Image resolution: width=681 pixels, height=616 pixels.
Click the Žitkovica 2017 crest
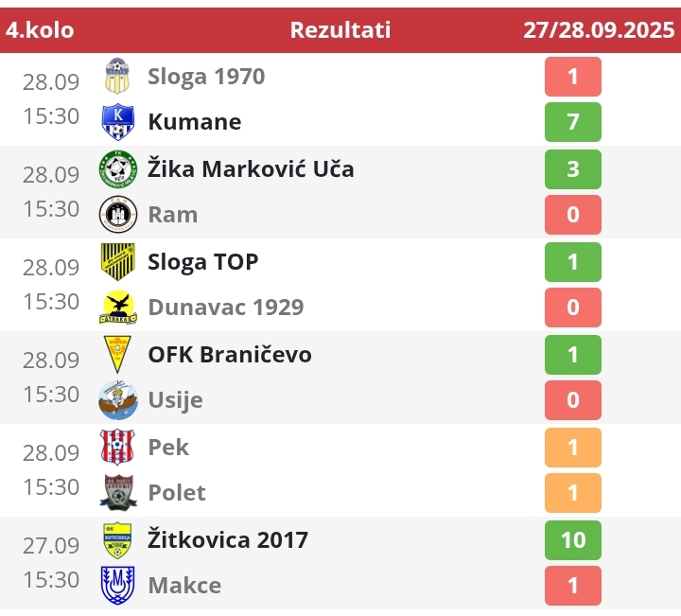(118, 540)
